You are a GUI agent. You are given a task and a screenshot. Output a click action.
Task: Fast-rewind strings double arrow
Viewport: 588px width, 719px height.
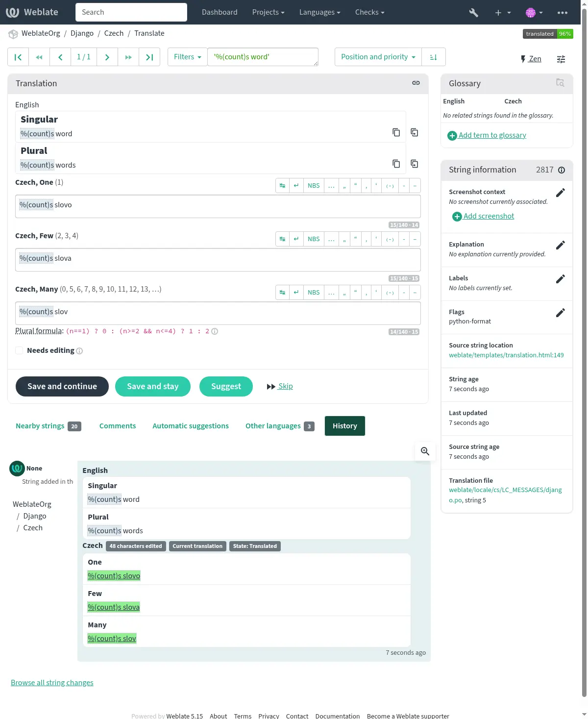(x=39, y=57)
